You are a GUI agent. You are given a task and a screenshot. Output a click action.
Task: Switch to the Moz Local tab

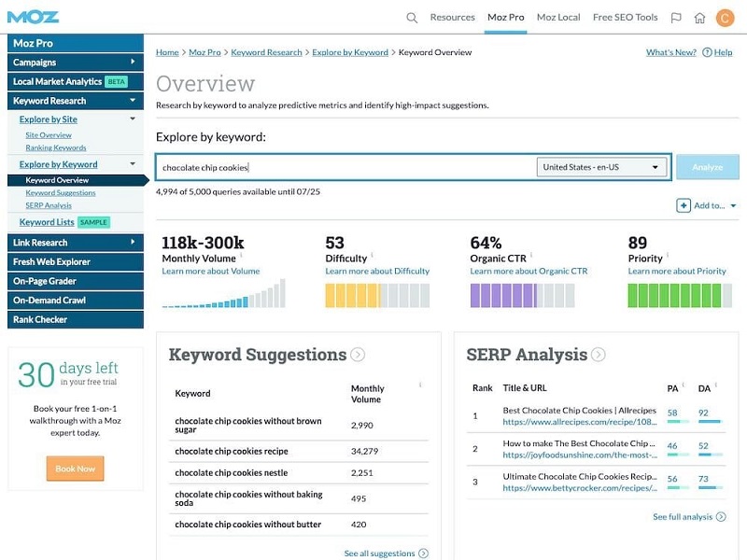tap(558, 18)
